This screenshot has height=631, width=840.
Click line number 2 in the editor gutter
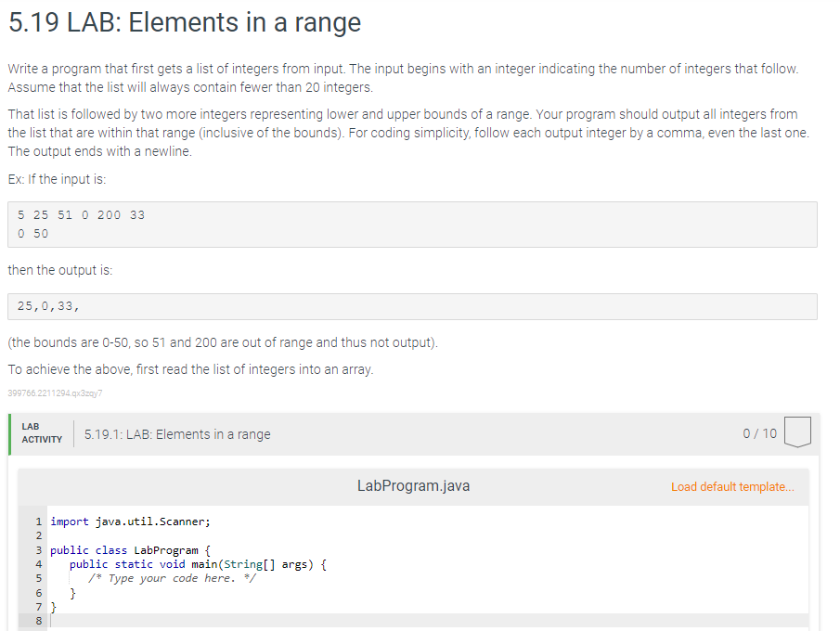39,535
